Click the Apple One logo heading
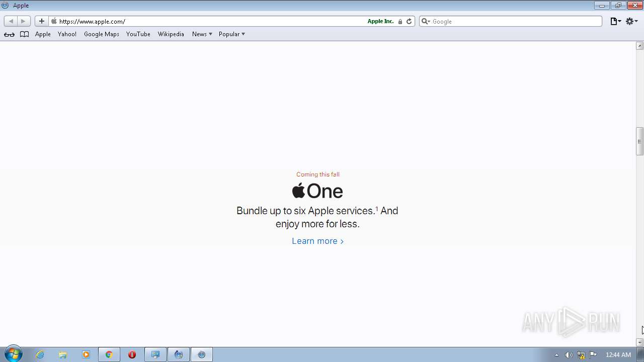Screen dimensions: 644x362 [317, 191]
